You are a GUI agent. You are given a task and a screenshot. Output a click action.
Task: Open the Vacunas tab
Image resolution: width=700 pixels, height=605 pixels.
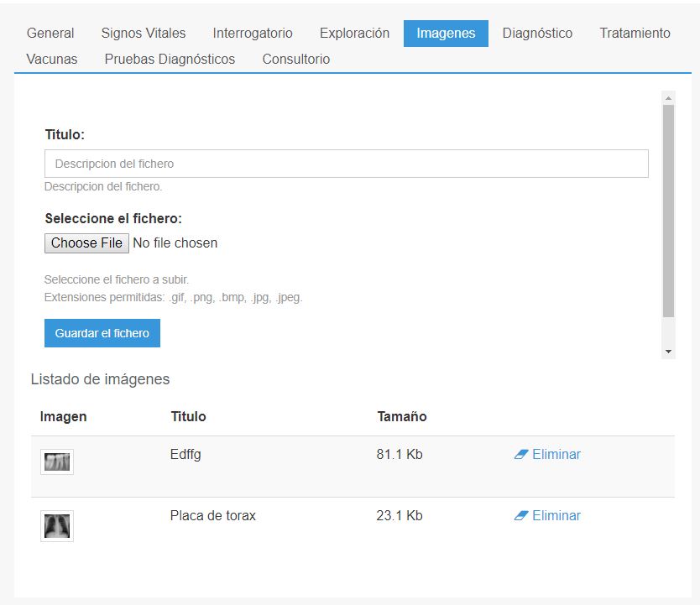tap(52, 59)
